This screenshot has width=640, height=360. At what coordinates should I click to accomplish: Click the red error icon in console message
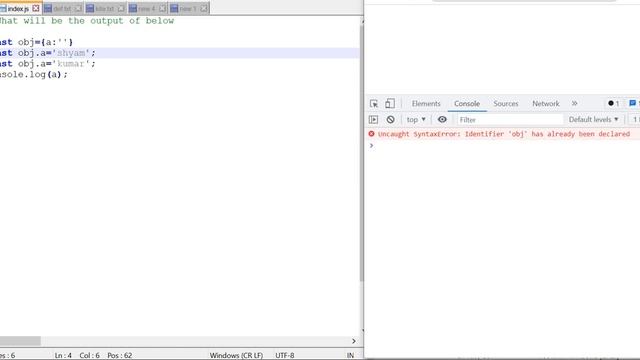tap(371, 133)
